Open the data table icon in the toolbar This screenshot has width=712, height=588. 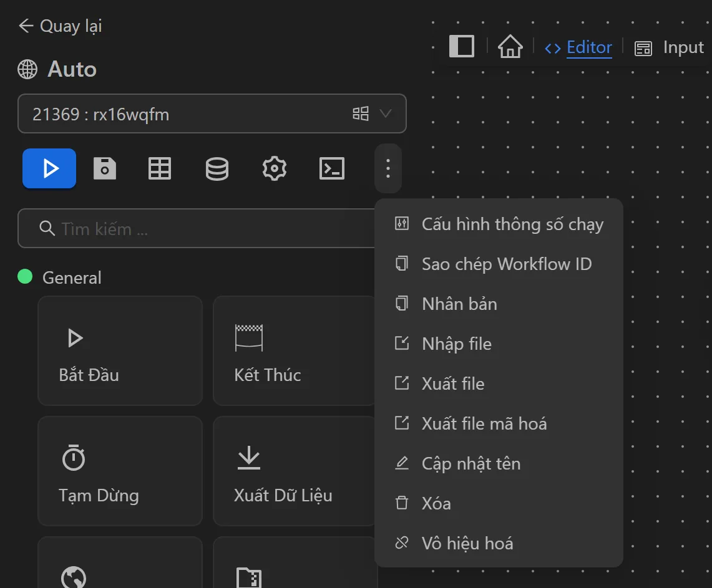[159, 168]
